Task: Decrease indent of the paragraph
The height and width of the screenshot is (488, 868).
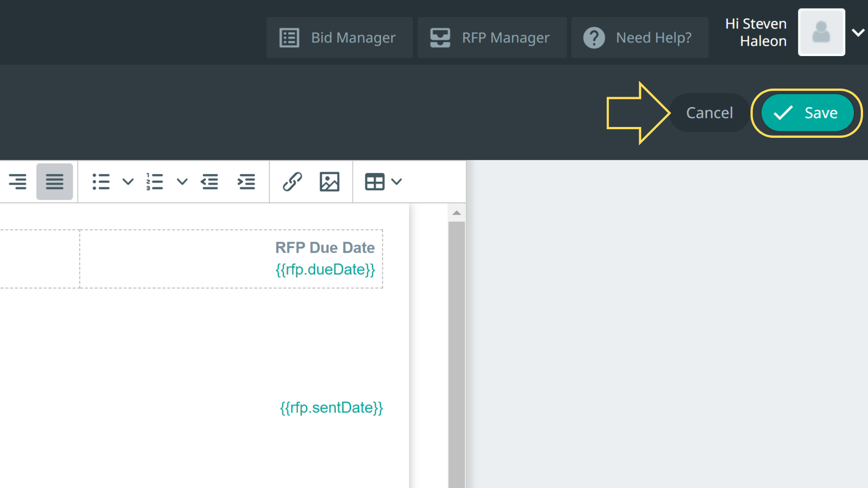Action: 210,182
